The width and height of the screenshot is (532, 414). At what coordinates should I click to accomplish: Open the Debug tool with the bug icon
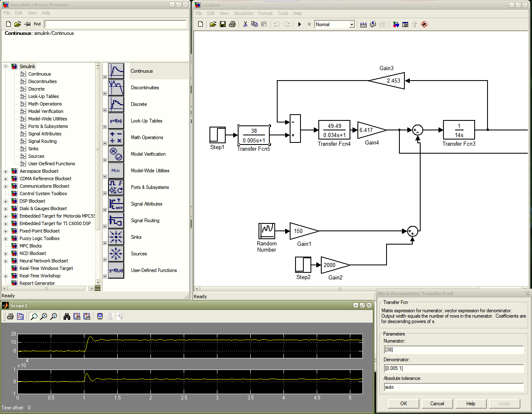(x=424, y=24)
